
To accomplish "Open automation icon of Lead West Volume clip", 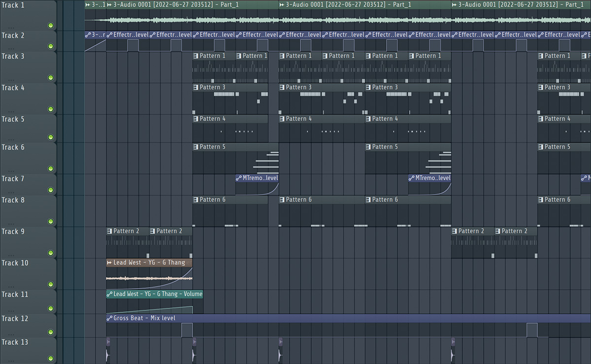I will pyautogui.click(x=109, y=294).
